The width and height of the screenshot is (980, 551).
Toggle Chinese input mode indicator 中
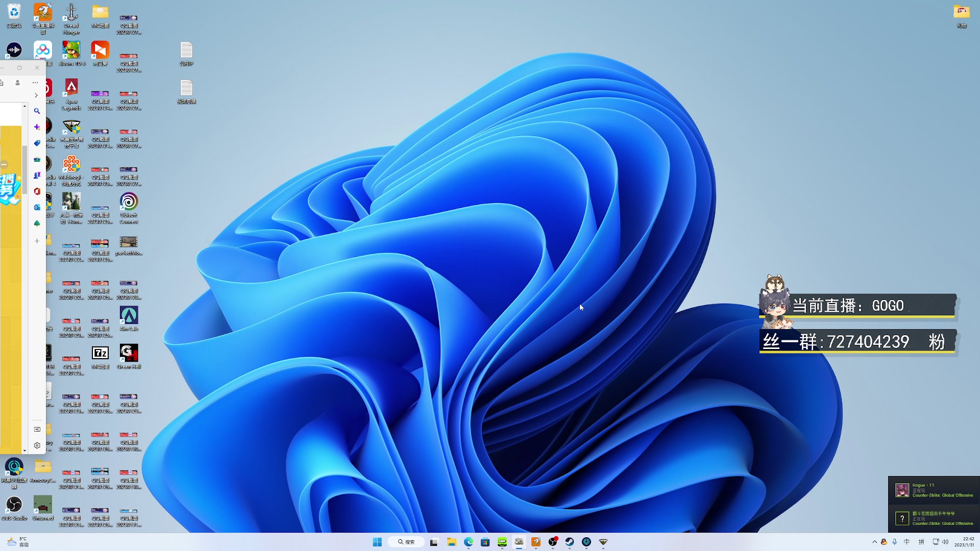(907, 542)
